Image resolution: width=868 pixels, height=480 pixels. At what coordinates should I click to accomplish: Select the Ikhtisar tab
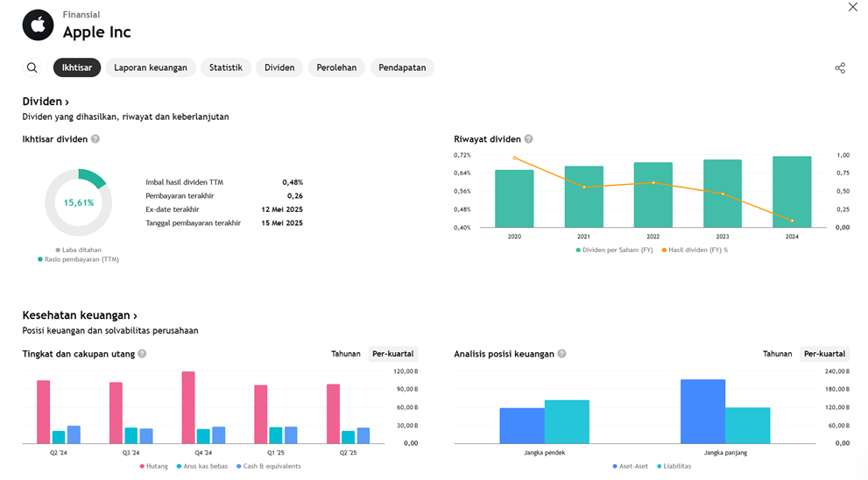pos(77,67)
